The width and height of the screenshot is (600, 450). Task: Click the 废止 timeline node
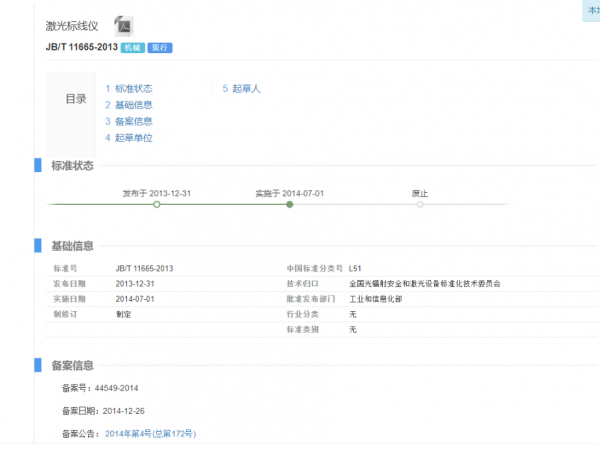tap(420, 204)
